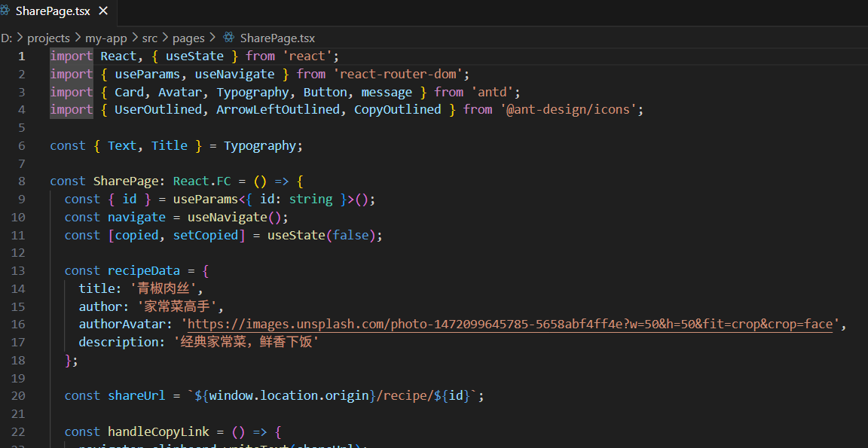Open the D: drive breadcrumb
This screenshot has height=448, width=868.
coord(6,38)
